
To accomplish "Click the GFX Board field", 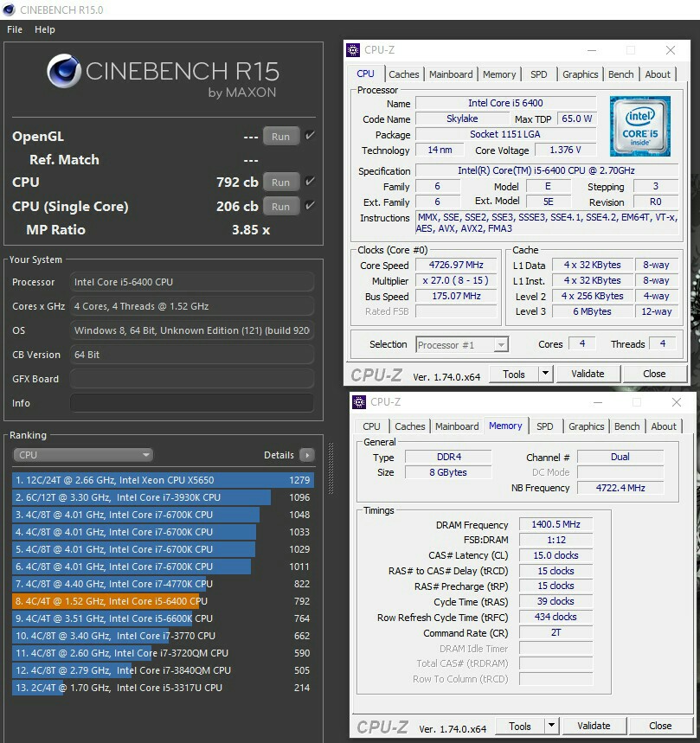I will click(x=192, y=379).
